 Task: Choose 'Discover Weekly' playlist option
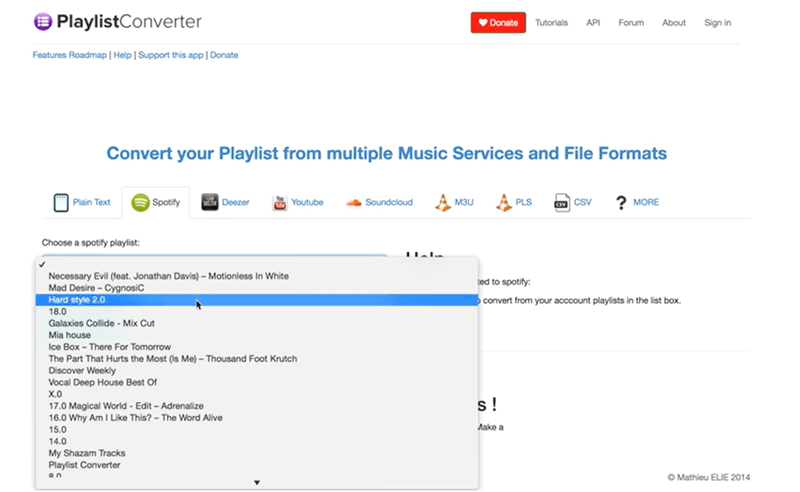pyautogui.click(x=82, y=370)
